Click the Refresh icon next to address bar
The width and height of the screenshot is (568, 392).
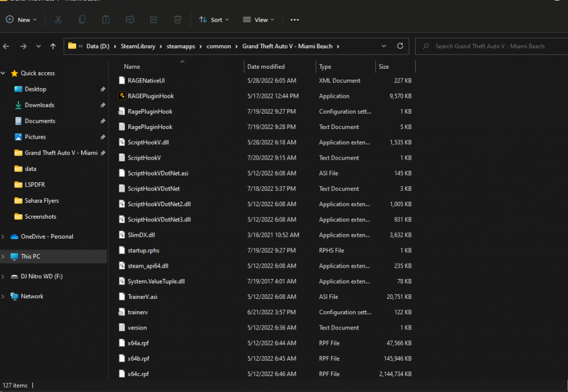point(401,46)
